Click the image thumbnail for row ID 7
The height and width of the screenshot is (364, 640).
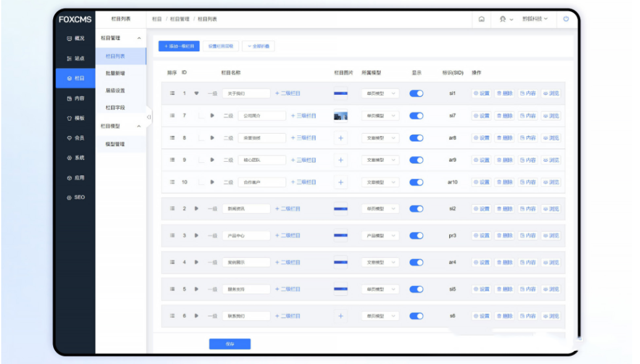[341, 116]
